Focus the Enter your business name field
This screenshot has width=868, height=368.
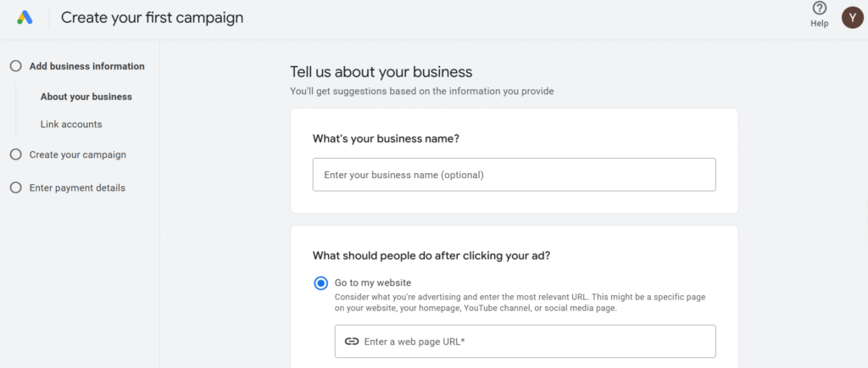click(x=514, y=175)
